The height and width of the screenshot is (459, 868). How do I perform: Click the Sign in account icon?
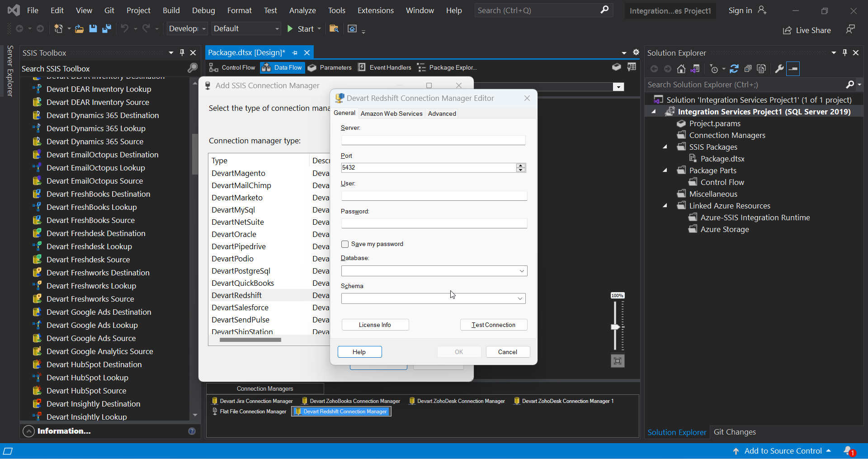[x=762, y=10]
